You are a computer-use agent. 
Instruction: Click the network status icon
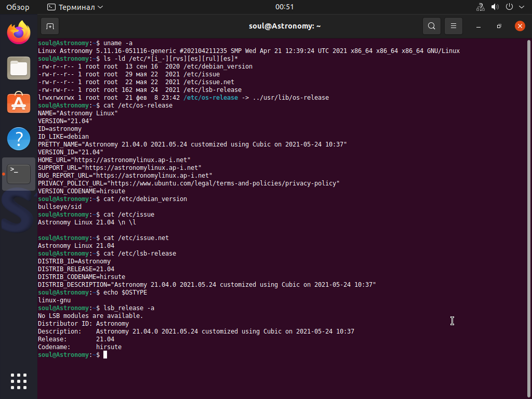pyautogui.click(x=481, y=7)
